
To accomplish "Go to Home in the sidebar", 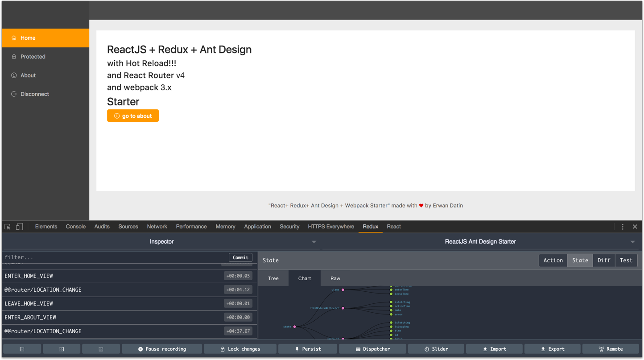I will coord(45,38).
